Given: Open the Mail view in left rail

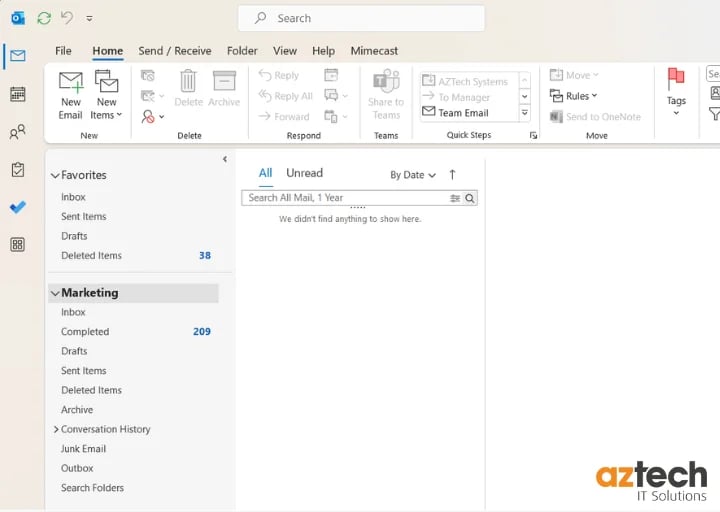Looking at the screenshot, I should [18, 56].
